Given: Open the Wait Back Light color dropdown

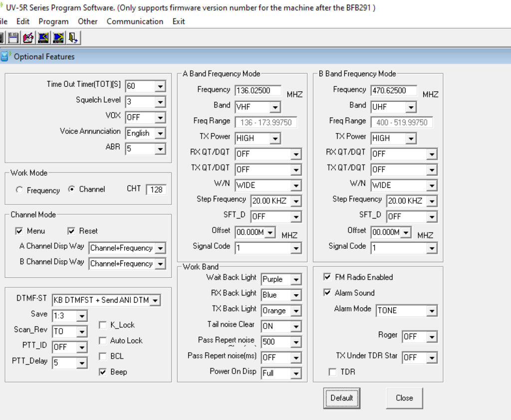Looking at the screenshot, I should pos(296,279).
